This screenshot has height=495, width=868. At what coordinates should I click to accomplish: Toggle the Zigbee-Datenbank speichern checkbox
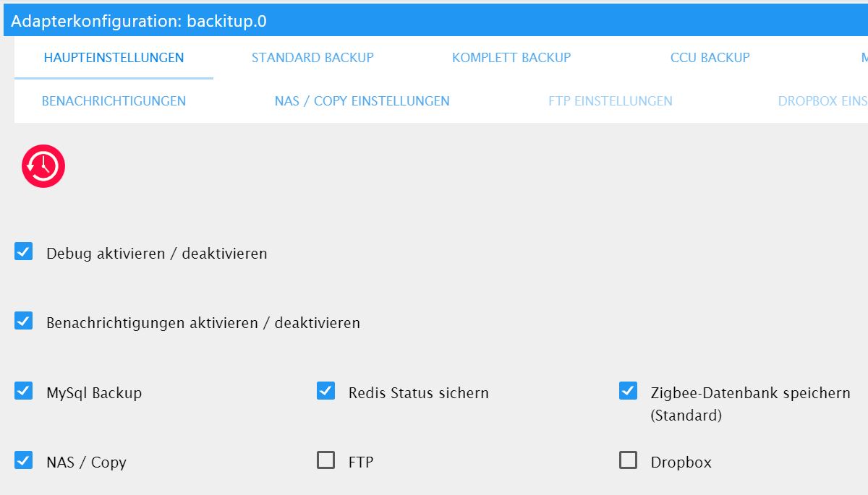point(628,391)
